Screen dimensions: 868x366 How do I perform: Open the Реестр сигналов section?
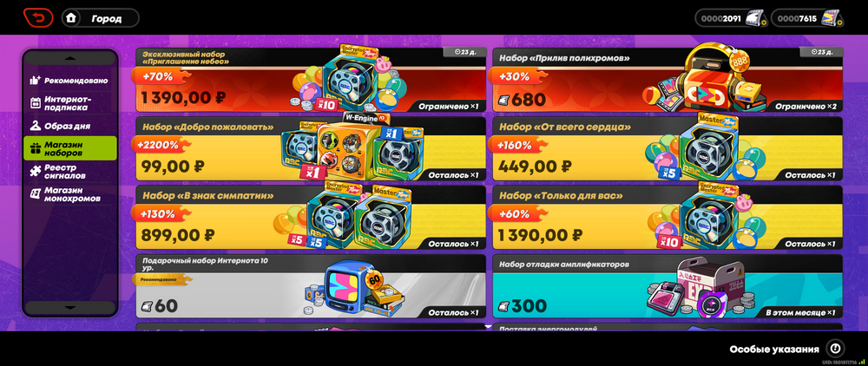(x=69, y=172)
